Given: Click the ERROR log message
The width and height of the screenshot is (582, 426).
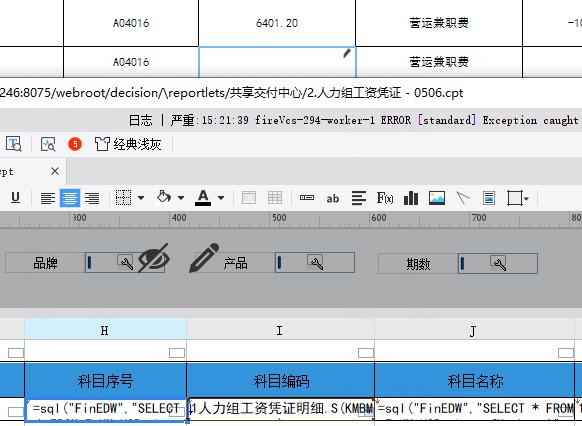Looking at the screenshot, I should pos(375,120).
